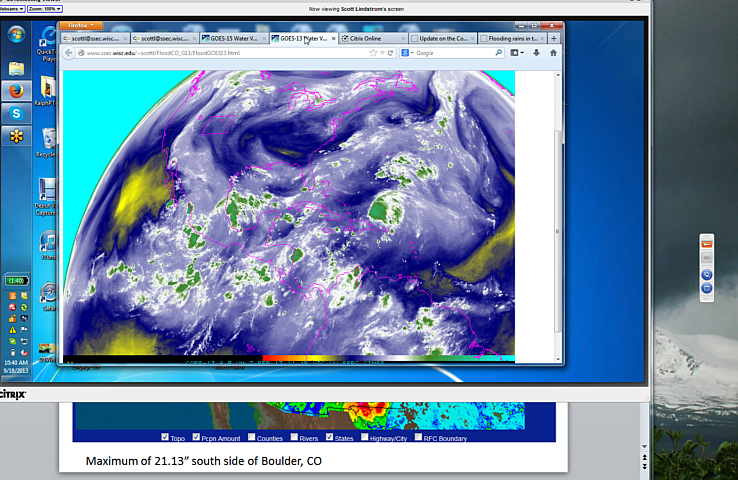Open the orange Firefox menu dropdown
Viewport: 738px width, 480px height.
(81, 25)
